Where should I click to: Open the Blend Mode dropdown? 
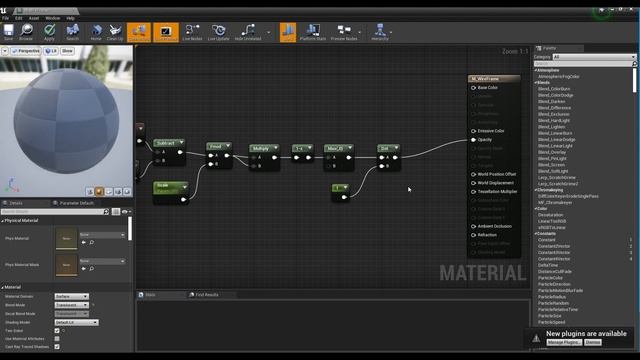(71, 305)
